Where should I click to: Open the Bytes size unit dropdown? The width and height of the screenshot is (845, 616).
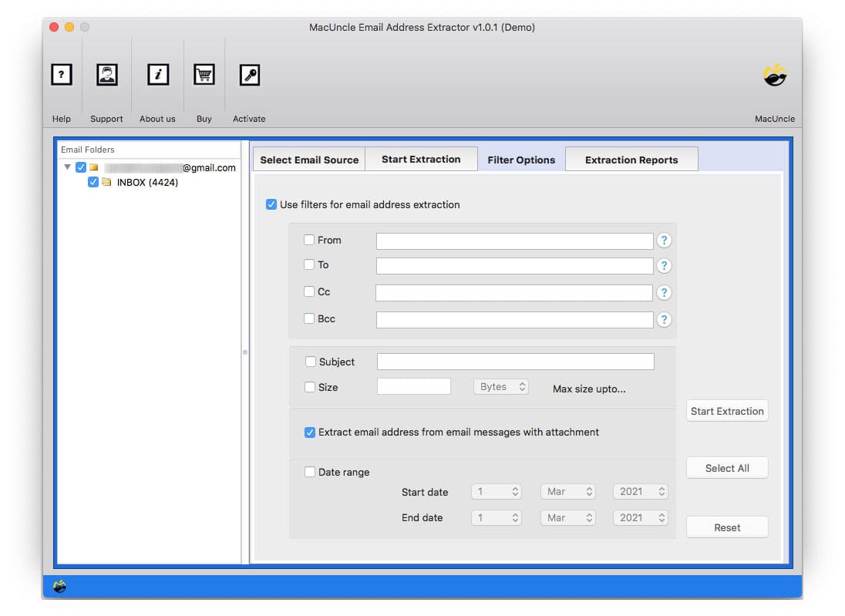pyautogui.click(x=500, y=386)
